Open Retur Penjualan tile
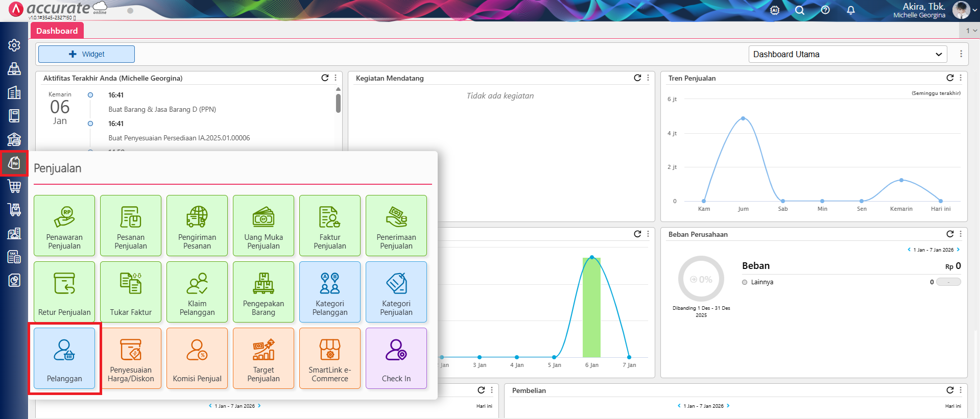This screenshot has width=980, height=419. 64,292
